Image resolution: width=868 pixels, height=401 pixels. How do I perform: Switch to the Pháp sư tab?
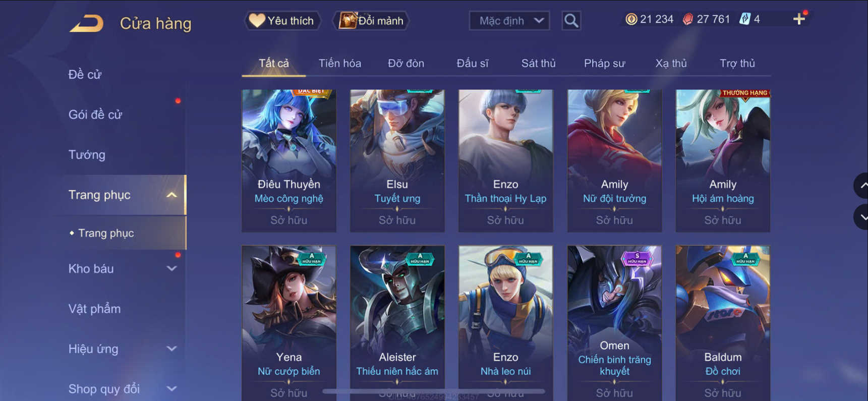604,63
